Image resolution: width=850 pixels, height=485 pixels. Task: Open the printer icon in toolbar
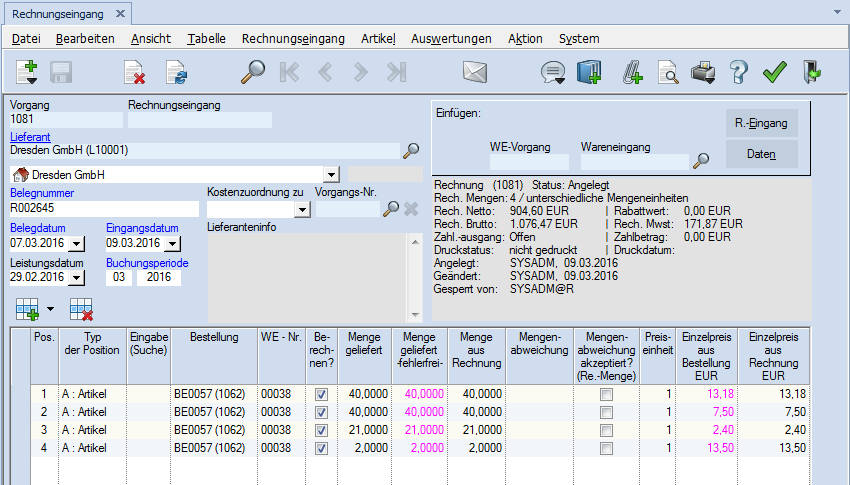704,72
